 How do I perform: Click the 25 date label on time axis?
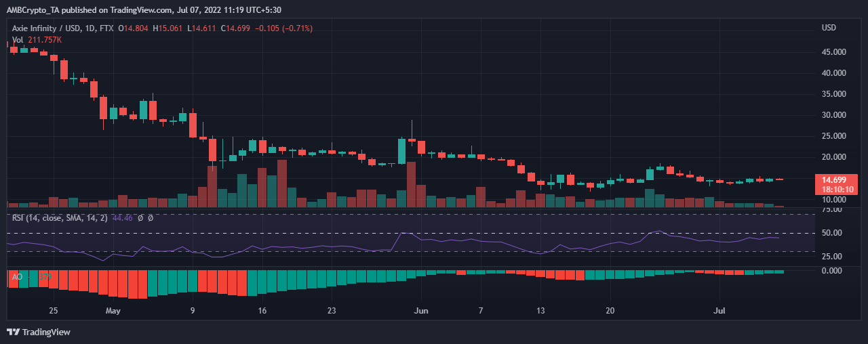click(54, 311)
